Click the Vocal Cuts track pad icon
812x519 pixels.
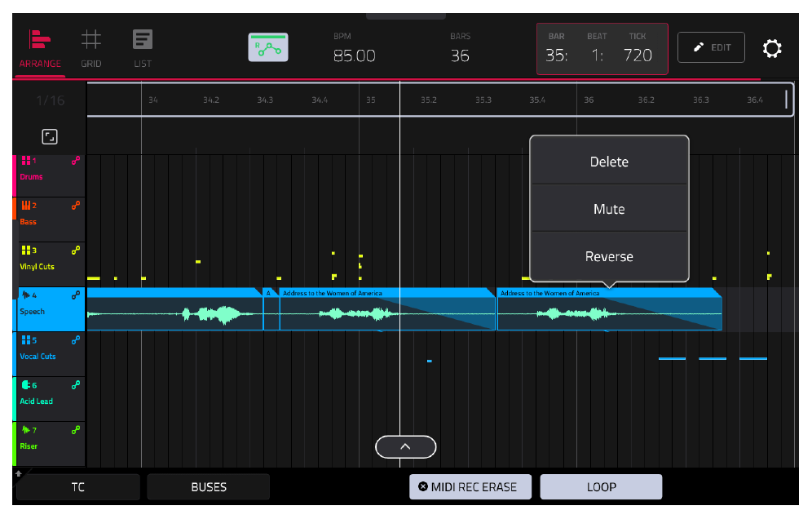(26, 340)
